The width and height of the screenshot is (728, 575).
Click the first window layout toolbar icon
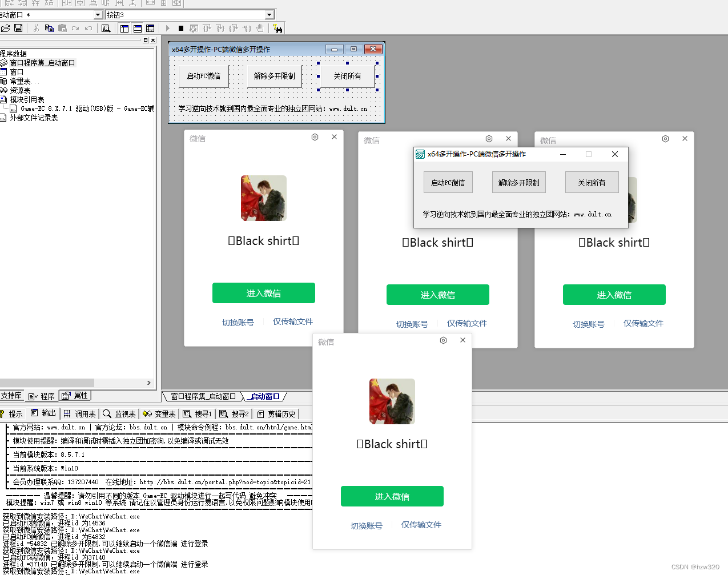tap(124, 28)
